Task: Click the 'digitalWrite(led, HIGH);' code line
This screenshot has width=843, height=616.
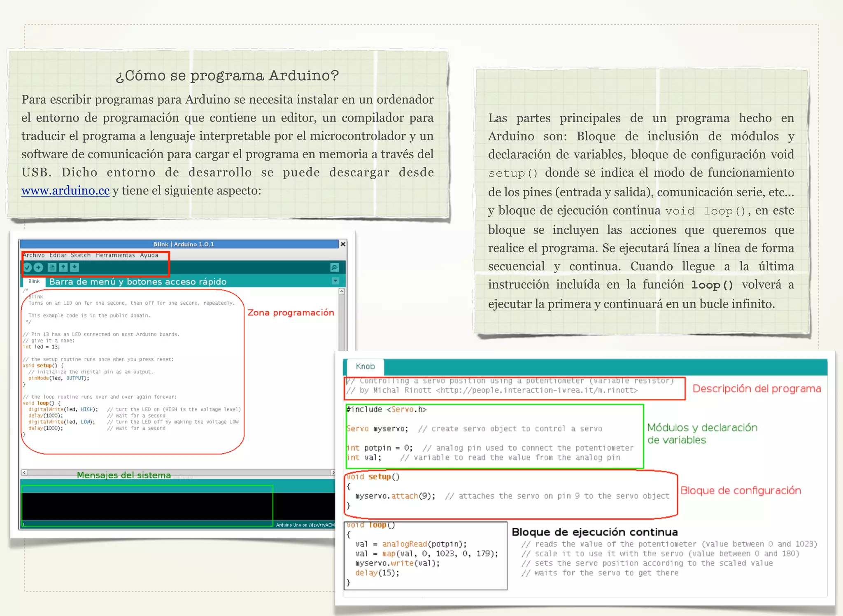Action: coord(63,410)
